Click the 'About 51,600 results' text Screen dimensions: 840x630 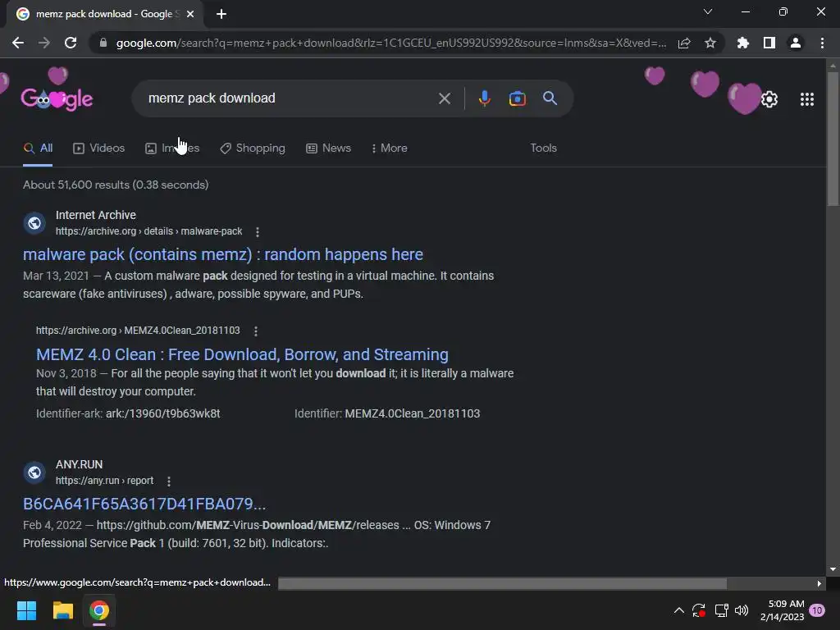(x=116, y=185)
